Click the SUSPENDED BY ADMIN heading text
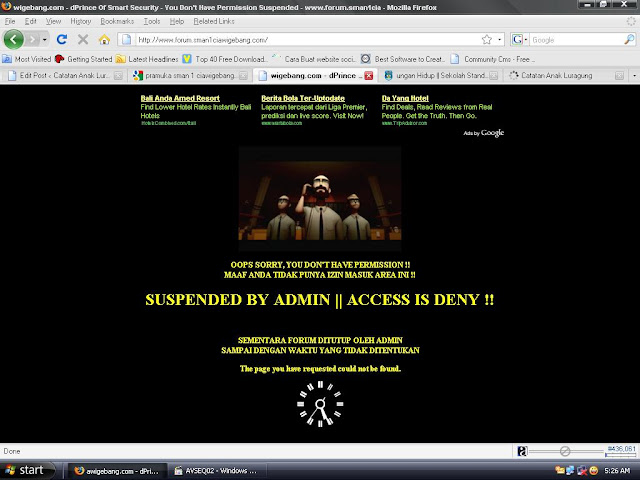 coord(320,300)
